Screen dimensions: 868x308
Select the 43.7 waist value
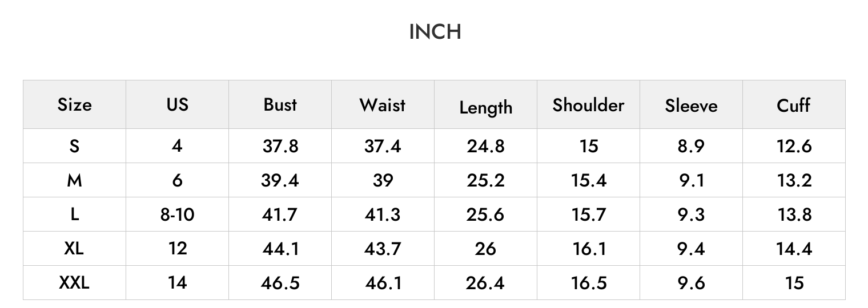[383, 249]
